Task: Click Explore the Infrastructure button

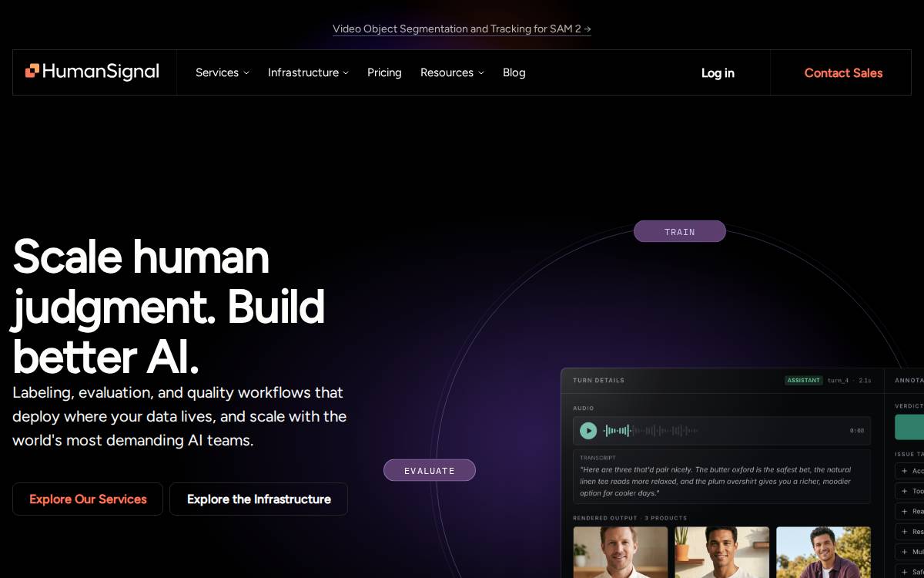Action: point(259,499)
